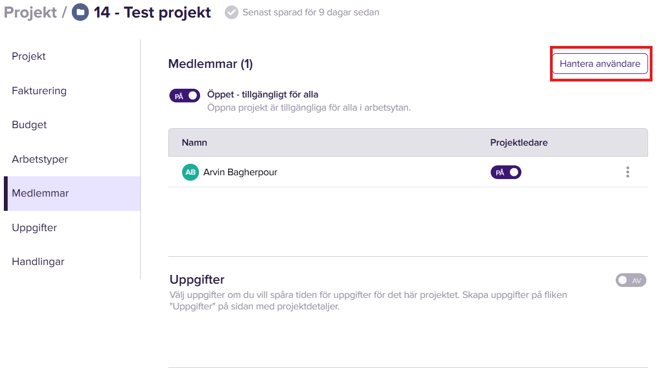This screenshot has height=368, width=670.
Task: Toggle off the open-for-all project access switch
Action: (x=185, y=96)
